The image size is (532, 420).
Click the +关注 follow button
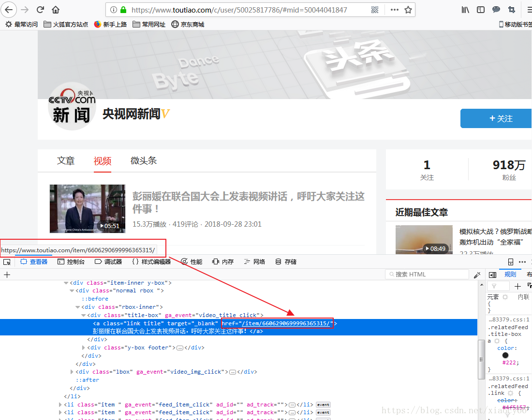click(496, 118)
